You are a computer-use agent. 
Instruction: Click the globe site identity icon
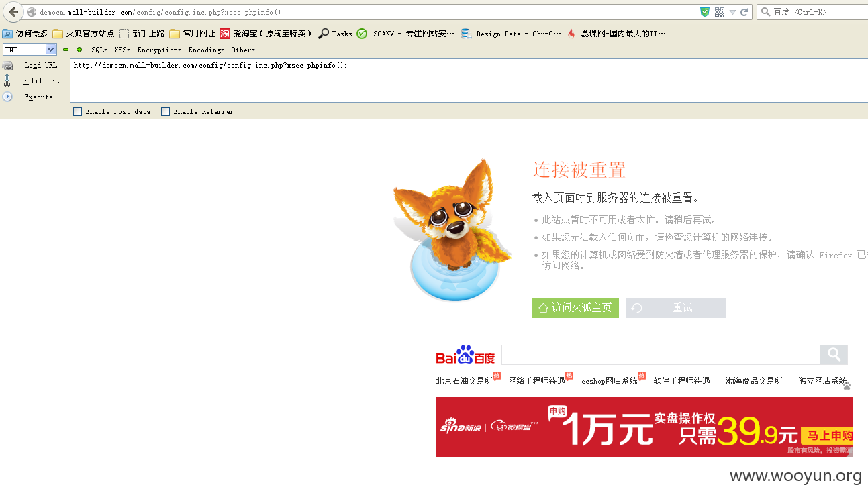point(31,12)
